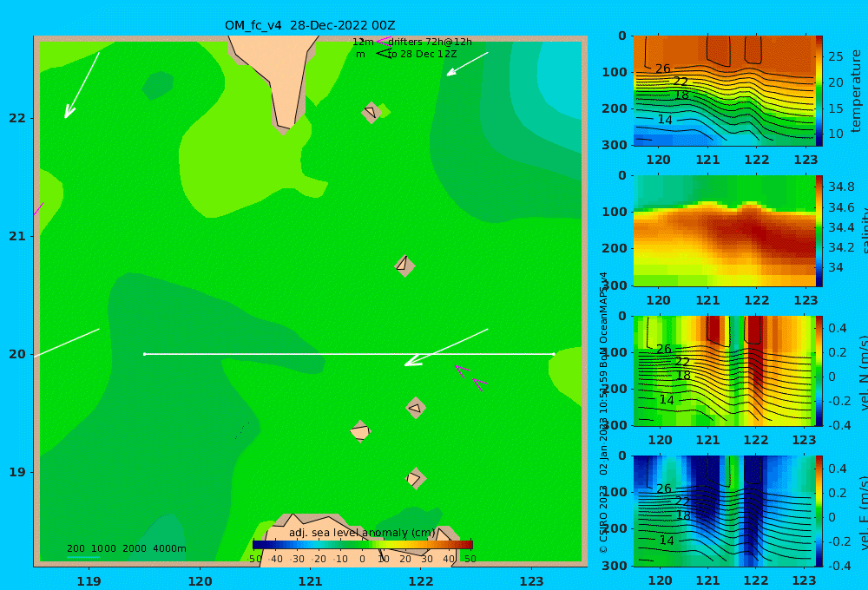Select the white horizontal transect line at 20°

[349, 354]
